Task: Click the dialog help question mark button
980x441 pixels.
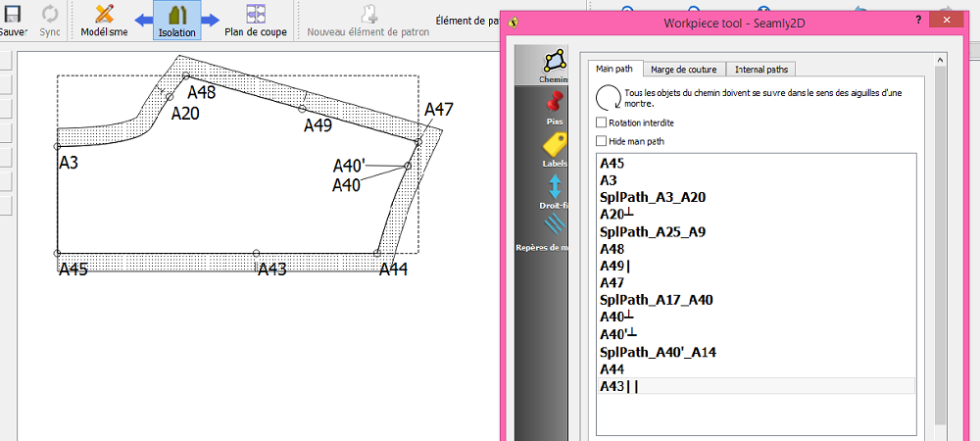Action: tap(917, 20)
